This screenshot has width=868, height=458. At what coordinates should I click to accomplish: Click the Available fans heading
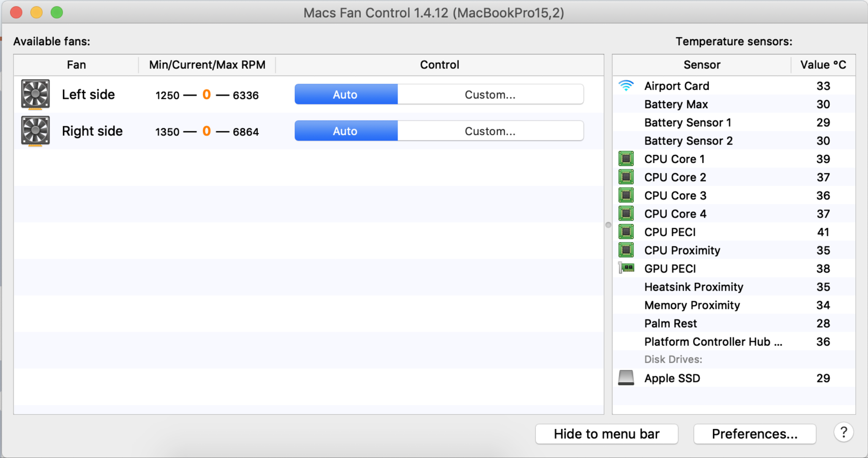coord(52,41)
